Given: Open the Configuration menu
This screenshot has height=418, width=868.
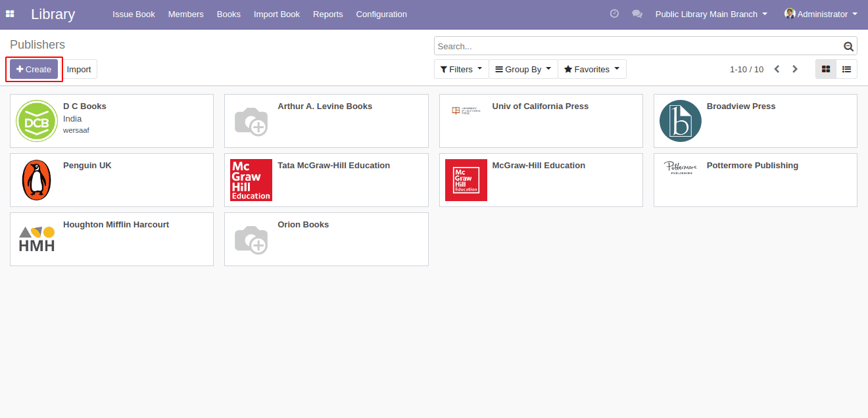Looking at the screenshot, I should (381, 14).
